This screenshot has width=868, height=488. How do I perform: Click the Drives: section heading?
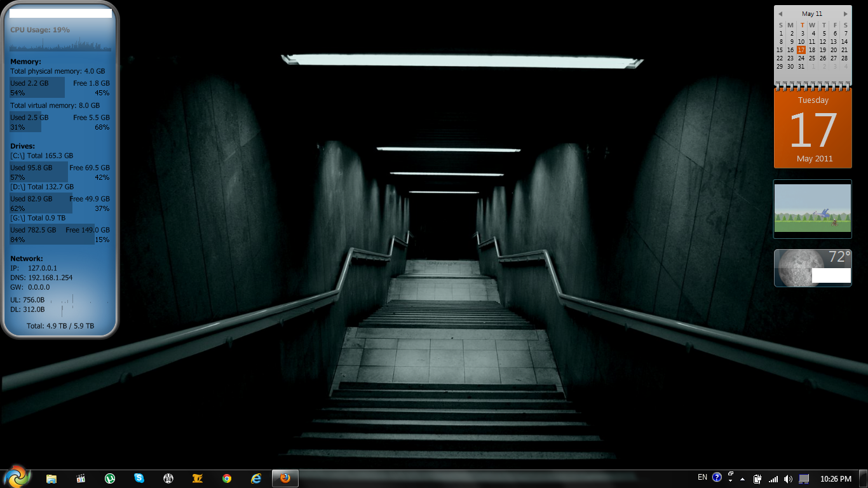coord(23,146)
